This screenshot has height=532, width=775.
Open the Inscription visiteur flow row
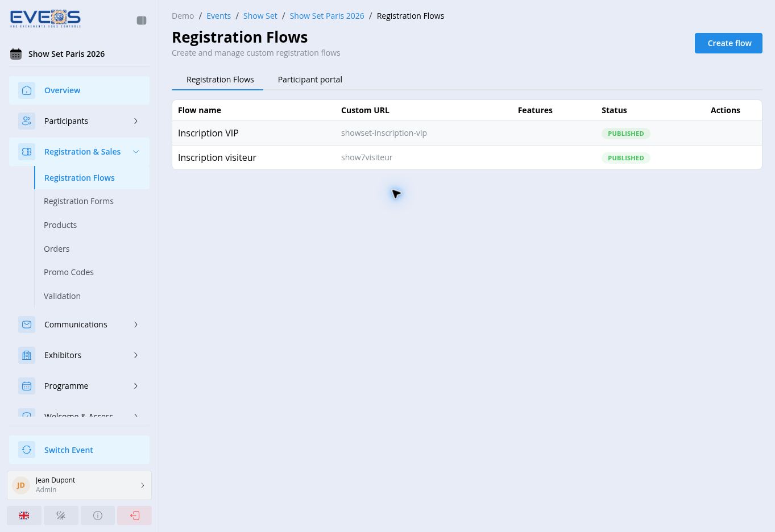[467, 157]
